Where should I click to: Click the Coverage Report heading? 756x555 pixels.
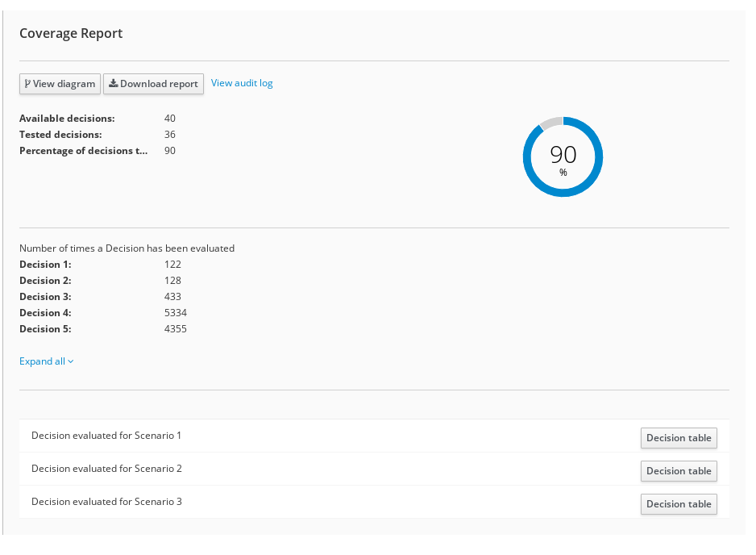click(x=71, y=33)
